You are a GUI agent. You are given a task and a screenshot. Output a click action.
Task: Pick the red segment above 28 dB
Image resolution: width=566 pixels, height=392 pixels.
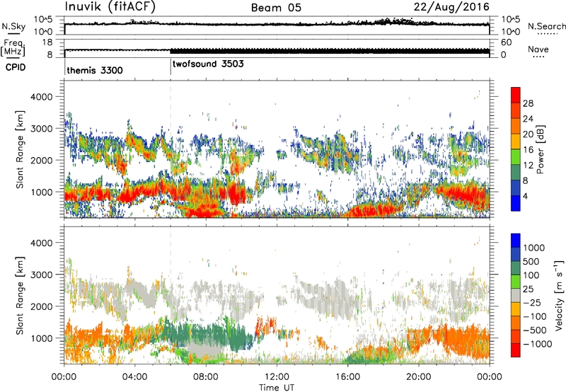(x=516, y=95)
